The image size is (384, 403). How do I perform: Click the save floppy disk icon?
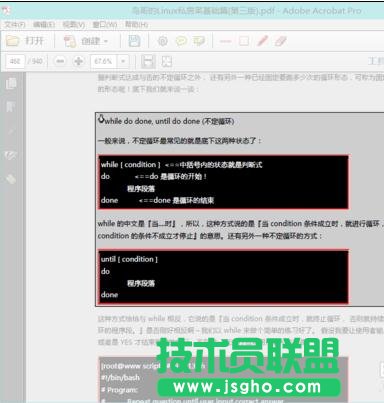[134, 41]
